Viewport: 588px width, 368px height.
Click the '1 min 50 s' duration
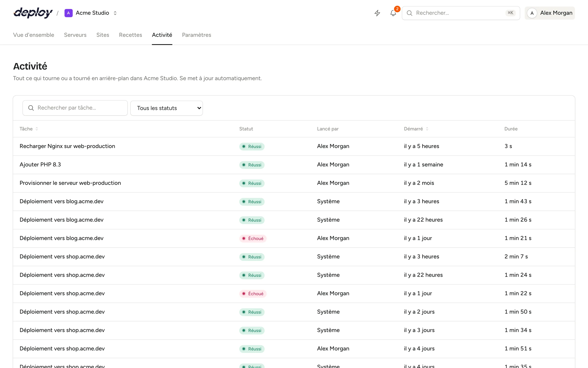point(518,312)
